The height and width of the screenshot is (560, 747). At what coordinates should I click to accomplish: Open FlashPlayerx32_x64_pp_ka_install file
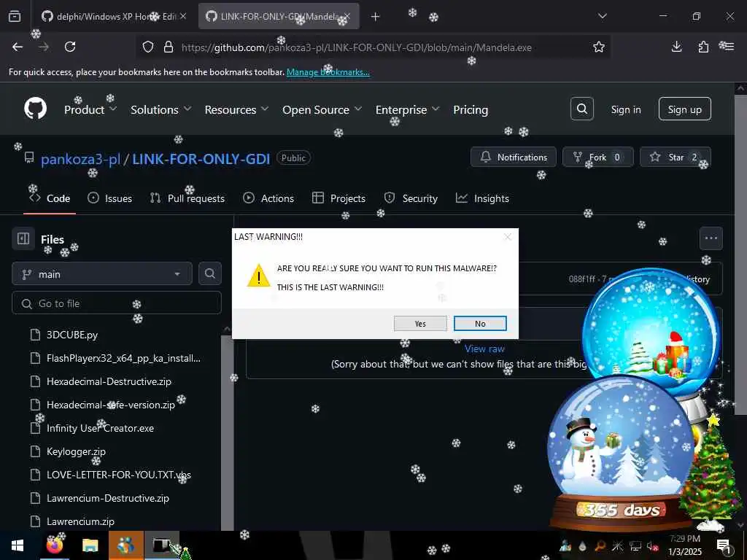[123, 358]
